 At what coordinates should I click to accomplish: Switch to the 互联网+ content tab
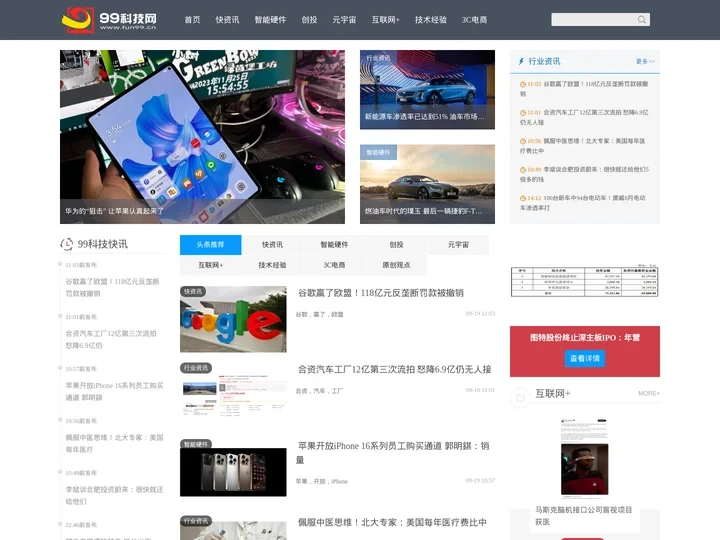point(210,265)
